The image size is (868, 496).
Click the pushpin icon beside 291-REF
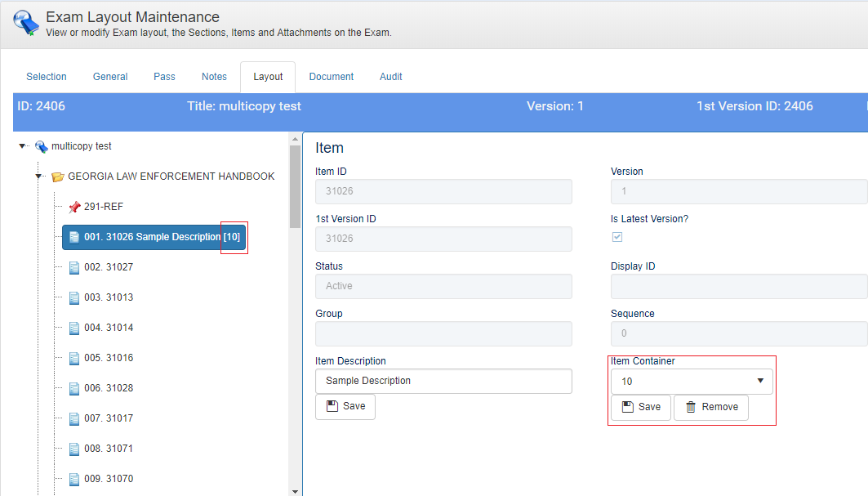74,207
